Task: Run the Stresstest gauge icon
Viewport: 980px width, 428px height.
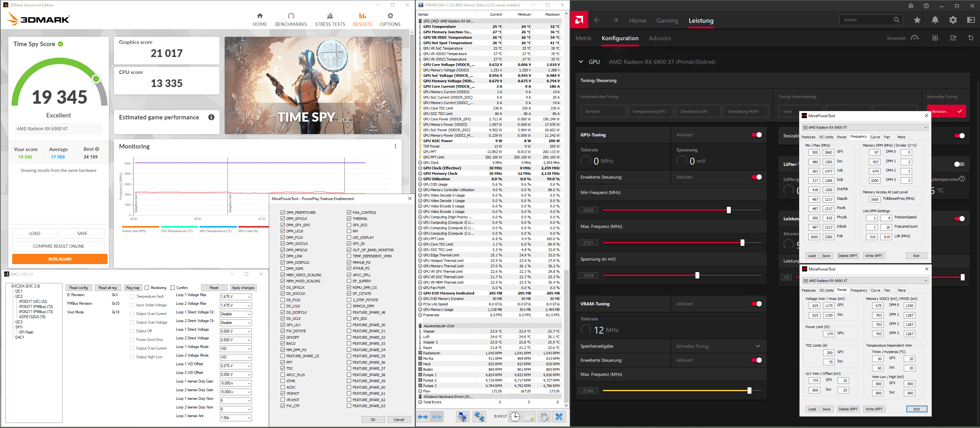Action: [915, 38]
